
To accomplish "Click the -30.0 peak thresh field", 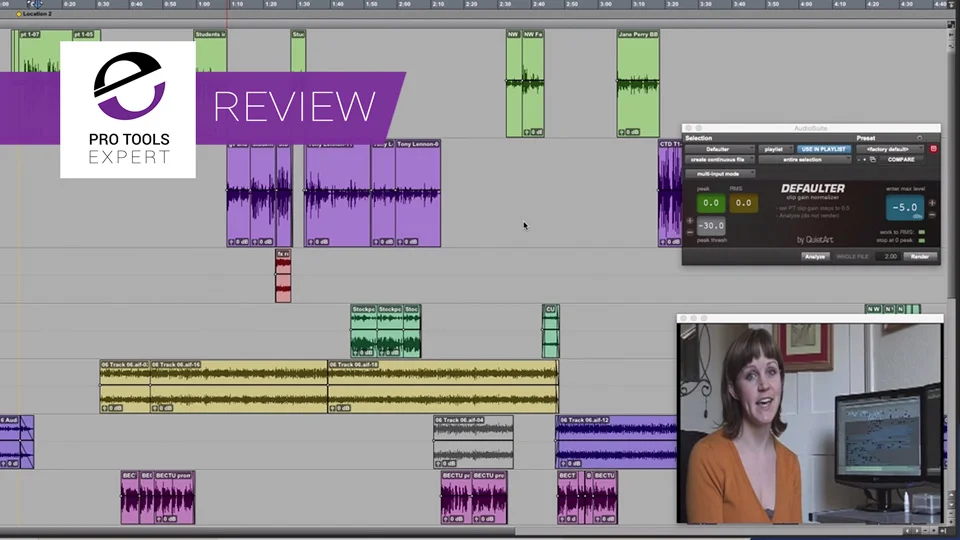I will coord(711,226).
